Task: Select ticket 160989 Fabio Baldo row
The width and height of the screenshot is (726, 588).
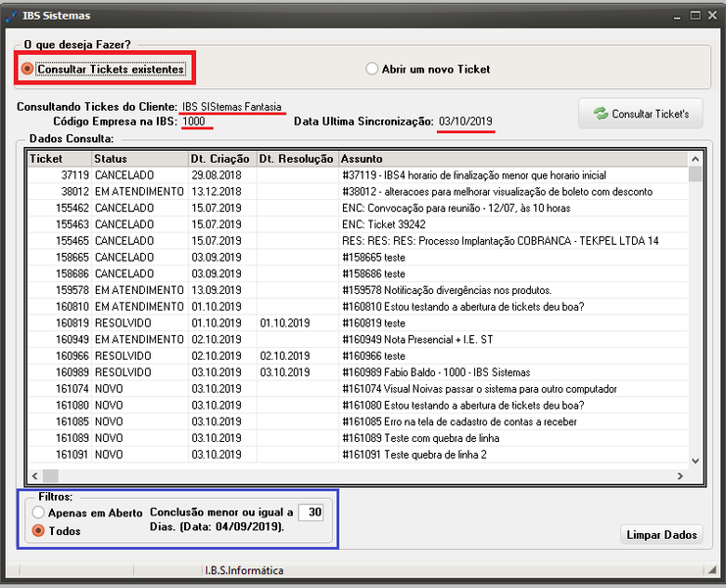Action: pyautogui.click(x=358, y=372)
